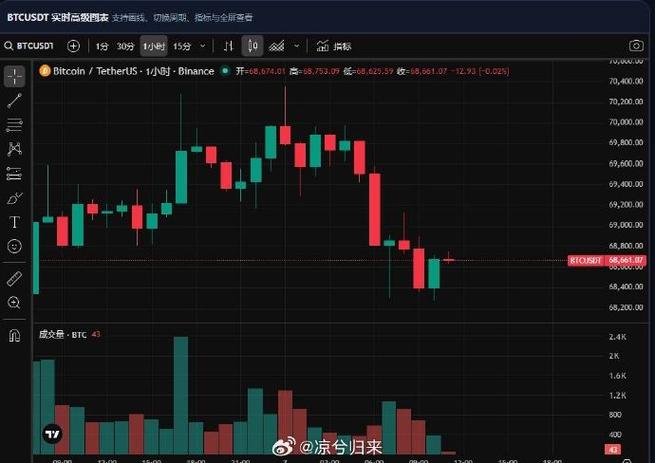Select the ruler measure tool
Viewport: 655px width, 463px height.
[x=15, y=278]
